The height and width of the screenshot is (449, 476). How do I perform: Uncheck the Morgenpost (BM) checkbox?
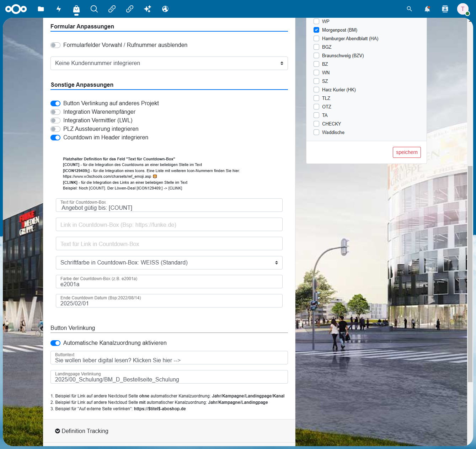coord(316,30)
